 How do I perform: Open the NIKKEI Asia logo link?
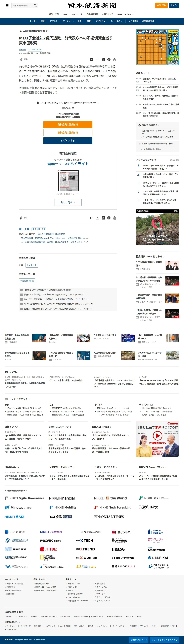14,516
